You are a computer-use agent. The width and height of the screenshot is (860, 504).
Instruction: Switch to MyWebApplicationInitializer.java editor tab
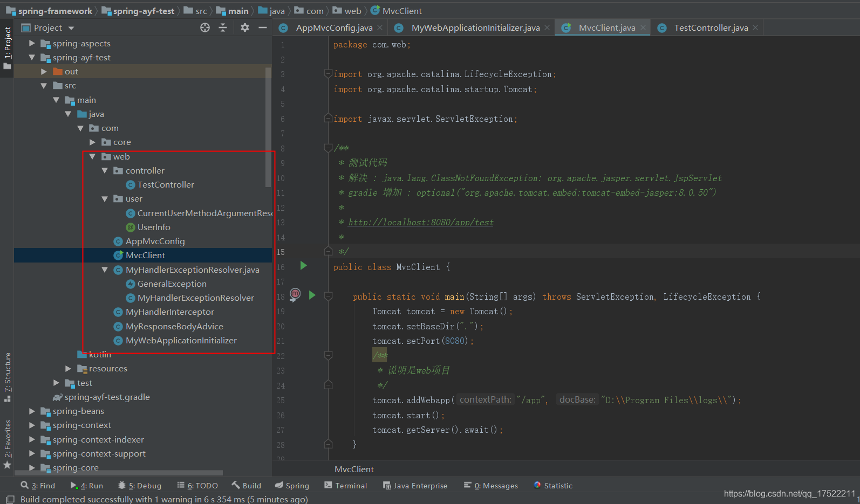tap(471, 27)
